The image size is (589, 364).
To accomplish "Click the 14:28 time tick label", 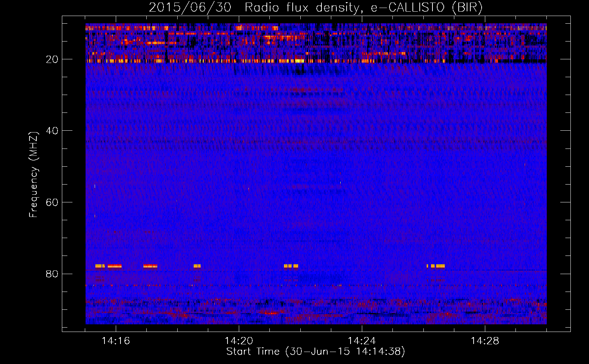I will (485, 341).
